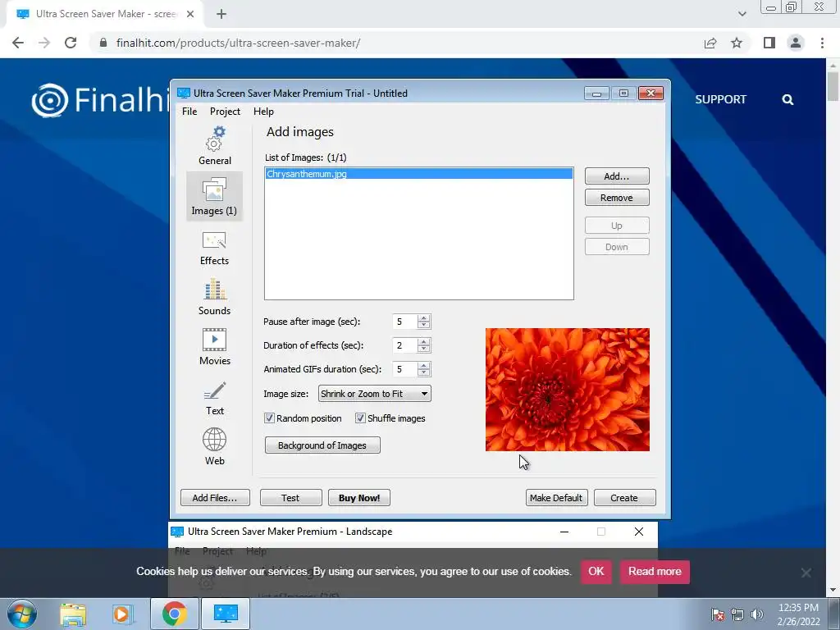The image size is (840, 630).
Task: Click the Pause after image input field
Action: (x=405, y=322)
